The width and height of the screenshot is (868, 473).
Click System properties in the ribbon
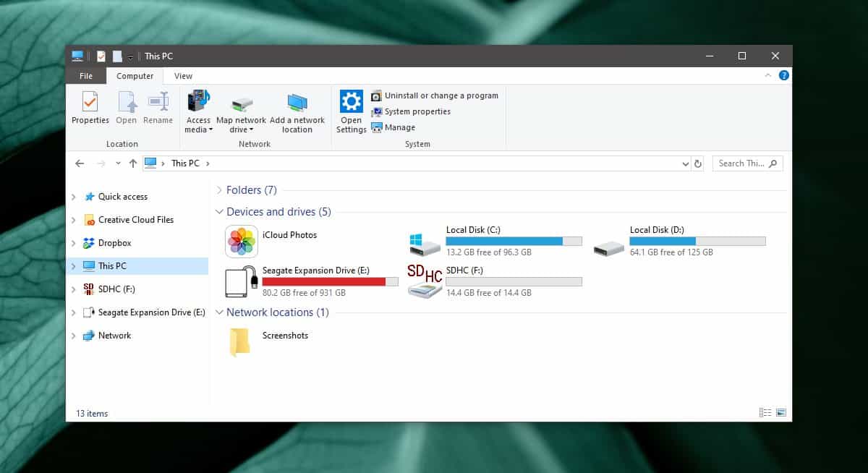411,111
